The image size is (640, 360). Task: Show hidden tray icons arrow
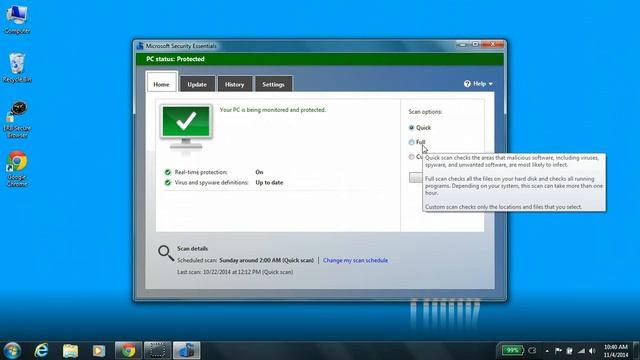click(x=547, y=351)
